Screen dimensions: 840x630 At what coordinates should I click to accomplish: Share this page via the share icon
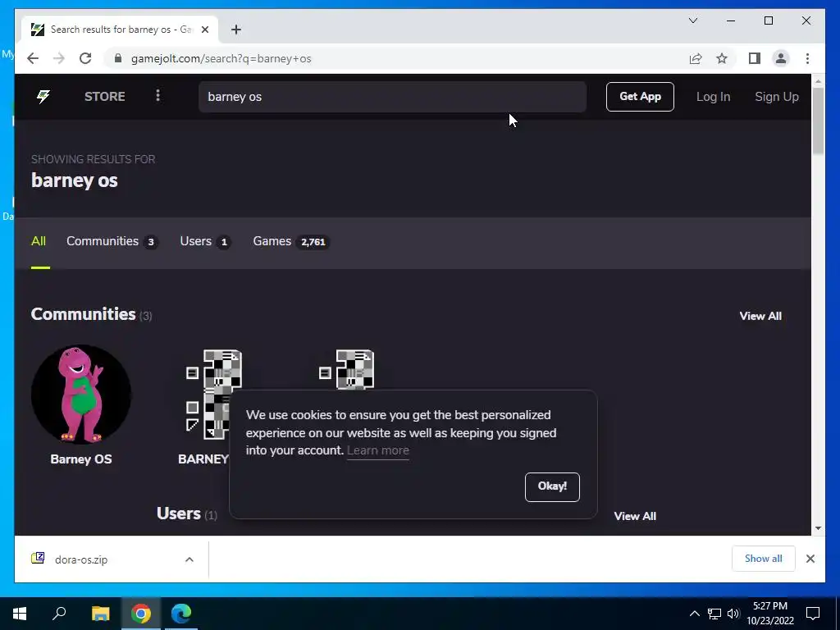[696, 58]
